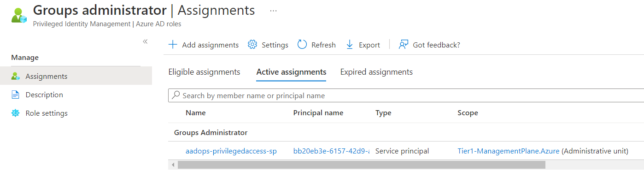The image size is (644, 171).
Task: Sort by Scope column header
Action: [468, 113]
